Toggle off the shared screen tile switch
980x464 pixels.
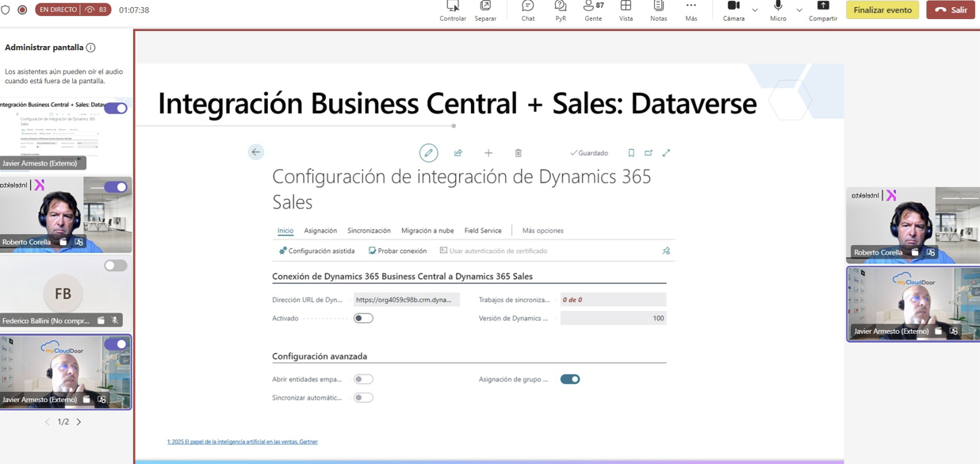click(116, 108)
